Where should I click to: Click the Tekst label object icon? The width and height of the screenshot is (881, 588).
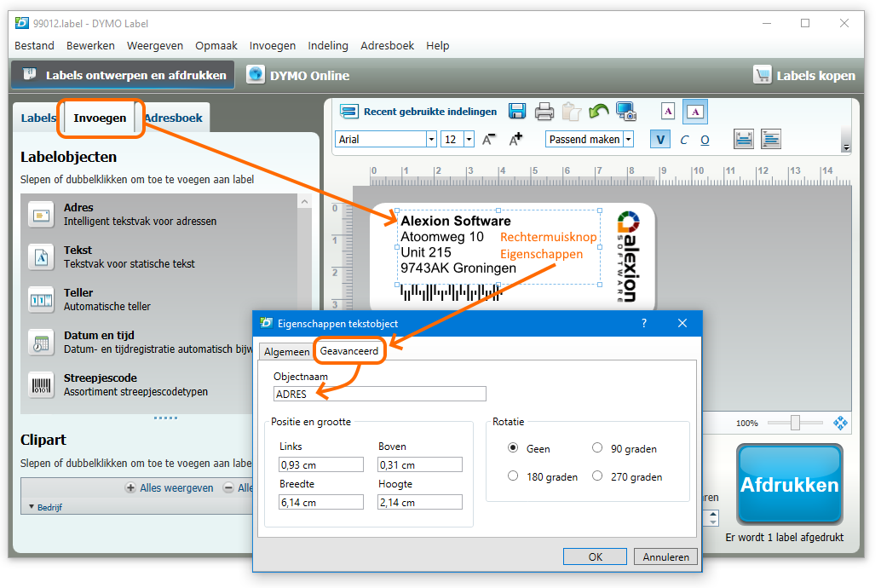tap(41, 257)
